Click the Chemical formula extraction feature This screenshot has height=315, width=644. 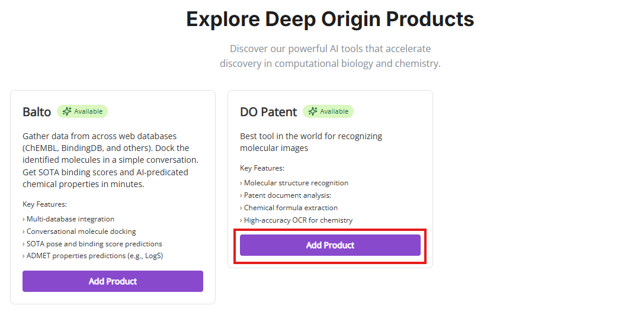[290, 208]
